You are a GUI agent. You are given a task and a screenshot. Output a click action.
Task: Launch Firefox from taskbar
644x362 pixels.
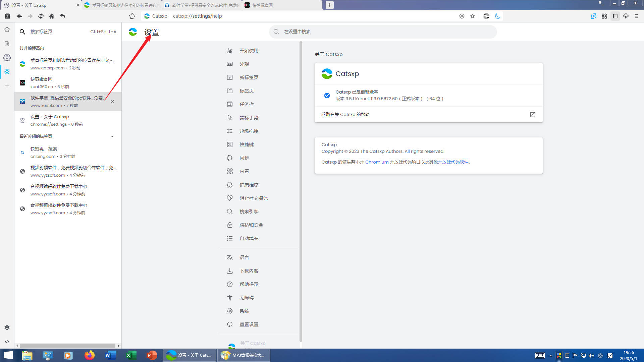(x=90, y=355)
